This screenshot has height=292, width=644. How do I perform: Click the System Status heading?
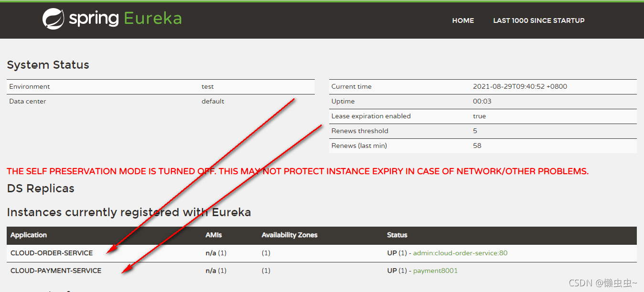48,65
